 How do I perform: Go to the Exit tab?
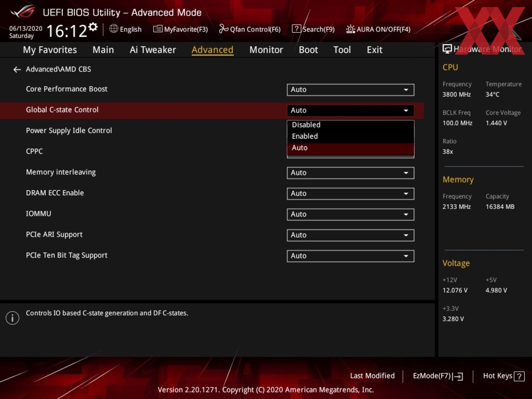[374, 50]
